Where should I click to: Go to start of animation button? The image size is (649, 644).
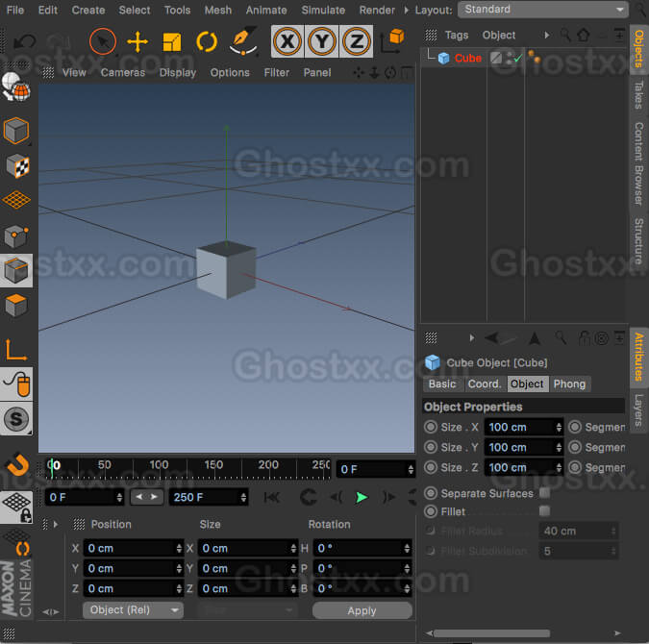[271, 497]
